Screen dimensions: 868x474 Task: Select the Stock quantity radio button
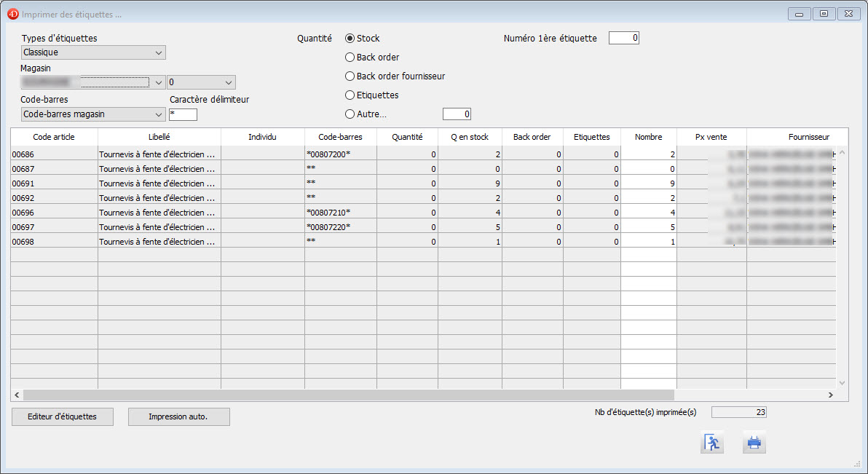point(350,39)
